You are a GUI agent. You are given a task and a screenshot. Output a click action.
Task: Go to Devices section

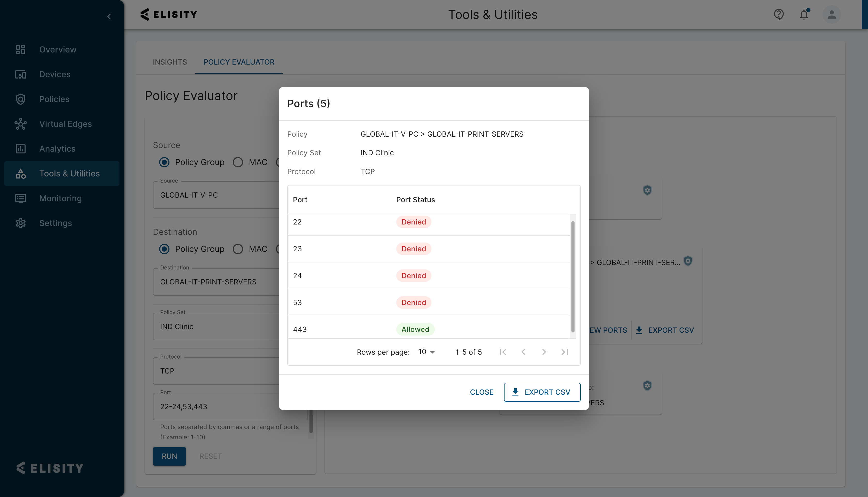tap(55, 74)
